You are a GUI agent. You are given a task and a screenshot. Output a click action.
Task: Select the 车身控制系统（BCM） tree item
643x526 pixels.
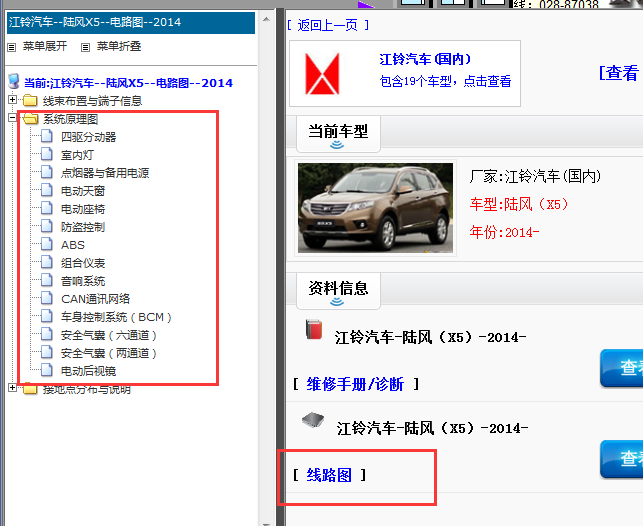pyautogui.click(x=116, y=317)
